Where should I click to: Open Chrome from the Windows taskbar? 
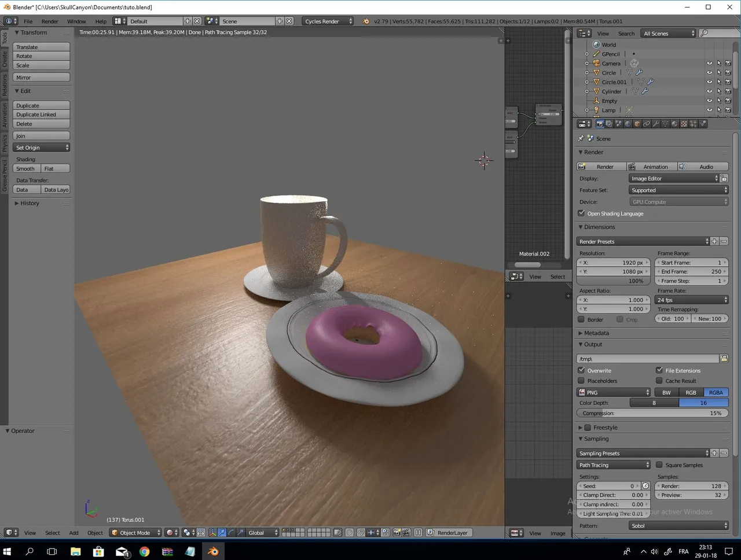144,551
